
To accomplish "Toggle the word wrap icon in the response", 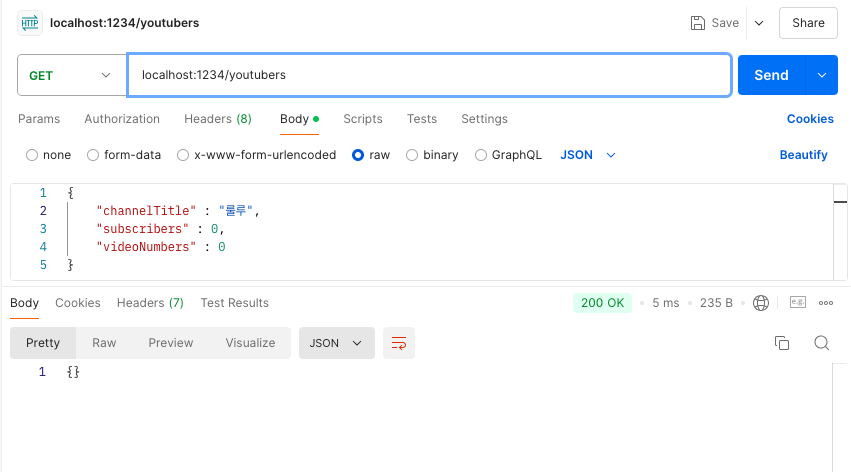I will click(399, 343).
